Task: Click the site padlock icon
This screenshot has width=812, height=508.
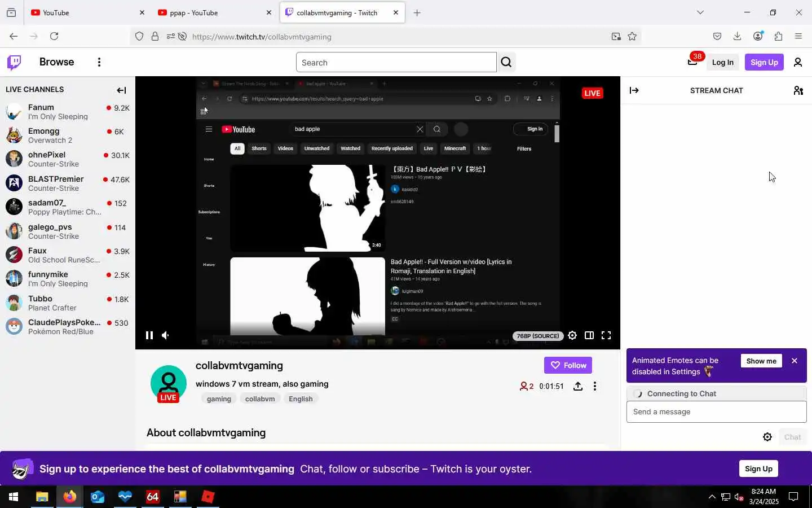Action: pyautogui.click(x=155, y=37)
